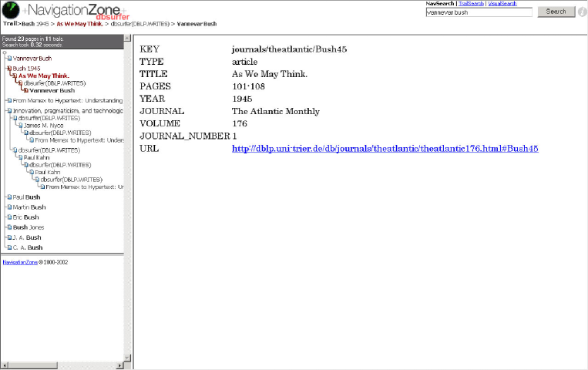588x370 pixels.
Task: Click the VOLUME value 176
Action: pos(239,124)
